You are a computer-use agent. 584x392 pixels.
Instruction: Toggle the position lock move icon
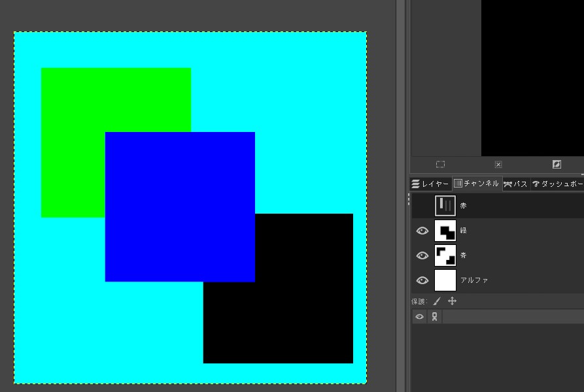(452, 301)
